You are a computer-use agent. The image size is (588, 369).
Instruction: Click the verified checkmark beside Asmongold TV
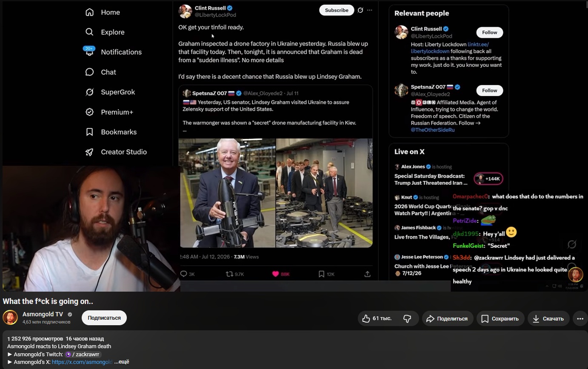point(70,315)
